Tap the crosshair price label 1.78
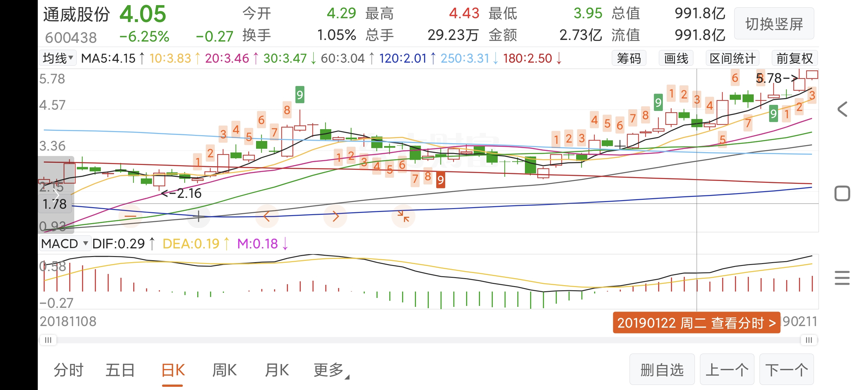The width and height of the screenshot is (868, 390). pyautogui.click(x=55, y=204)
